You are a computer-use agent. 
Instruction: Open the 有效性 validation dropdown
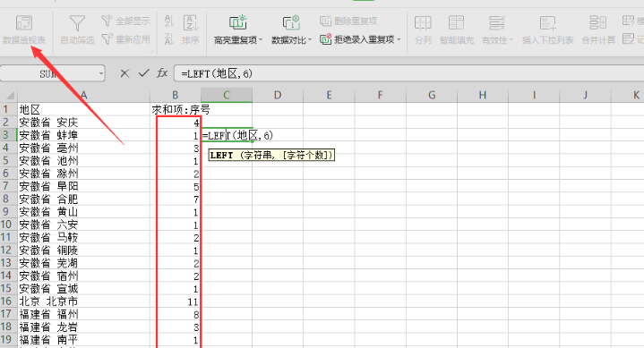click(x=497, y=30)
